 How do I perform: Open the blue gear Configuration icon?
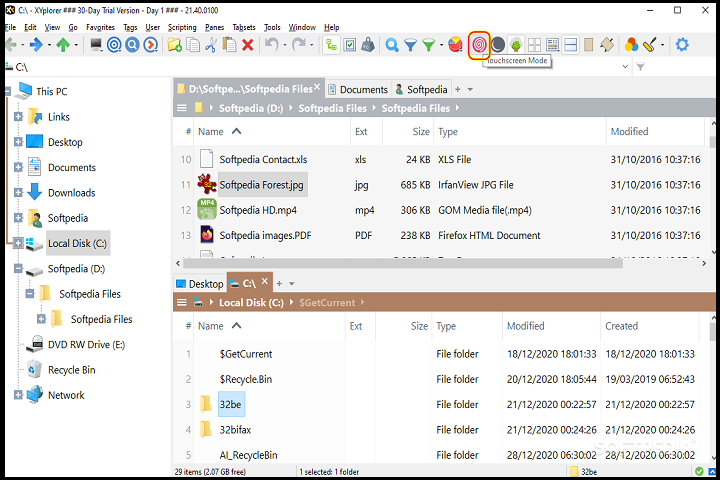click(x=682, y=45)
